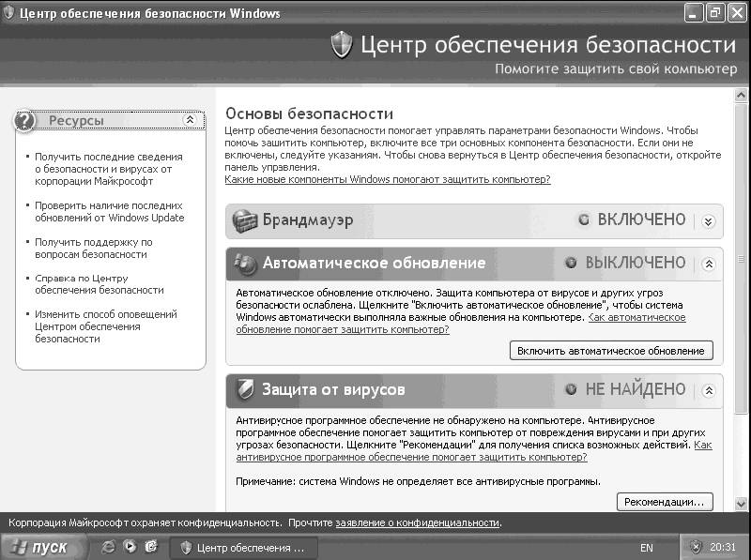Open Получить поддержку по вопросам безопасности link

point(93,248)
